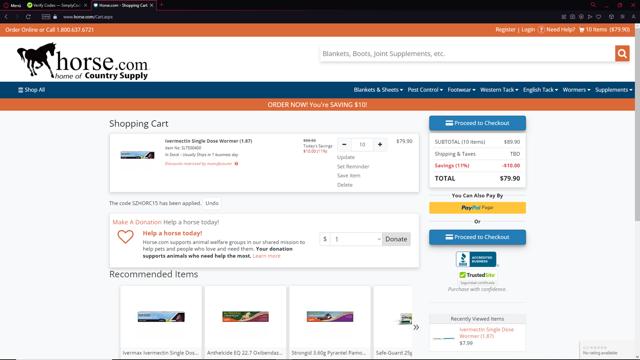The height and width of the screenshot is (360, 640).
Task: Expand the Pest Control menu
Action: coord(425,90)
